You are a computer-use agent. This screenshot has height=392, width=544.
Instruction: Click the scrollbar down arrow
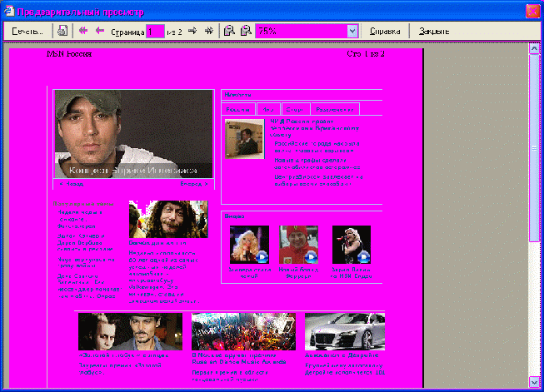point(534,382)
